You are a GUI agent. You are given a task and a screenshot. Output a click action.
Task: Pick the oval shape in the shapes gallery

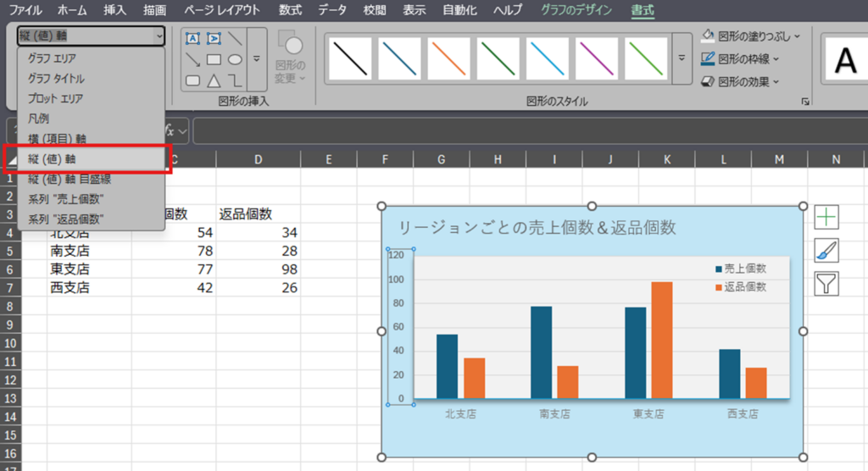point(235,59)
